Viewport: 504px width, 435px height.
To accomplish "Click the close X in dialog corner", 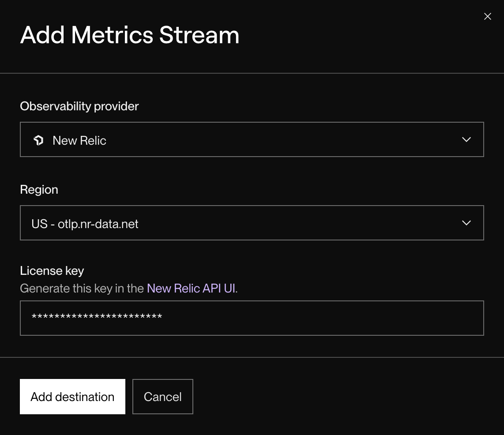I will pyautogui.click(x=487, y=16).
